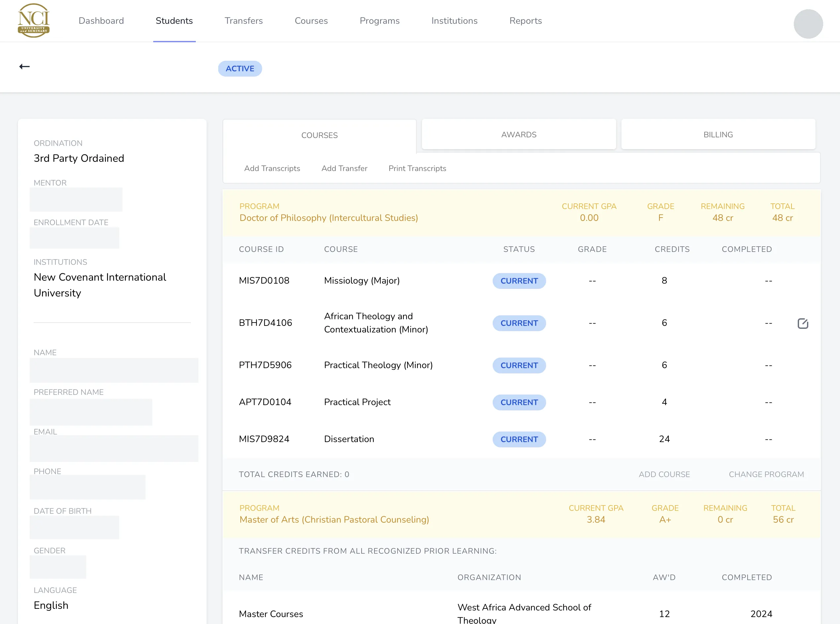
Task: Click ADD COURSE under PhD program
Action: [x=664, y=474]
